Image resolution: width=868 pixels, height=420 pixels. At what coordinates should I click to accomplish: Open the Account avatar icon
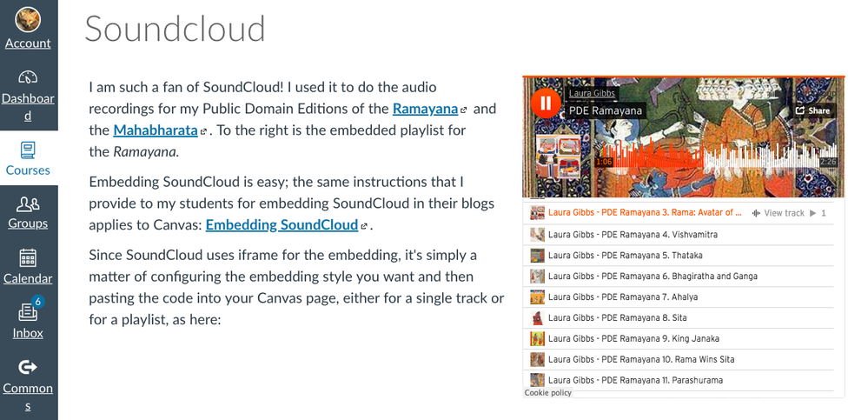(x=28, y=19)
